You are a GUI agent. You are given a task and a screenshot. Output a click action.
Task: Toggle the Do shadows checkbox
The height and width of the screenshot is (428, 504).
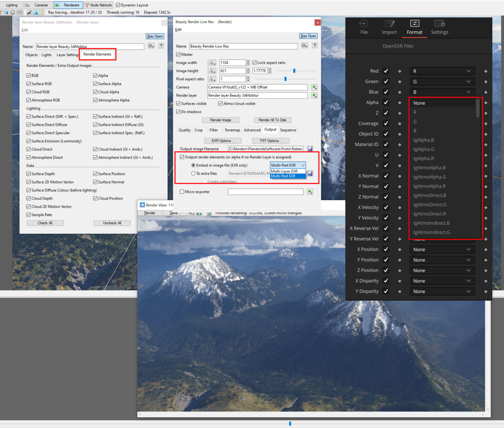[178, 112]
